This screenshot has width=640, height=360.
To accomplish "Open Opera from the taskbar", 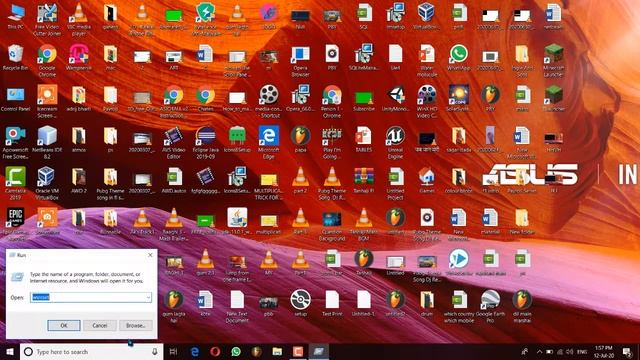I will (x=215, y=351).
